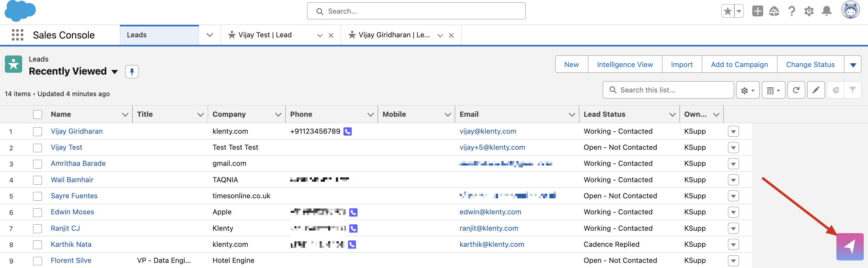Click phone dialer icon for Edwin Moses
The image size is (868, 268).
point(353,212)
